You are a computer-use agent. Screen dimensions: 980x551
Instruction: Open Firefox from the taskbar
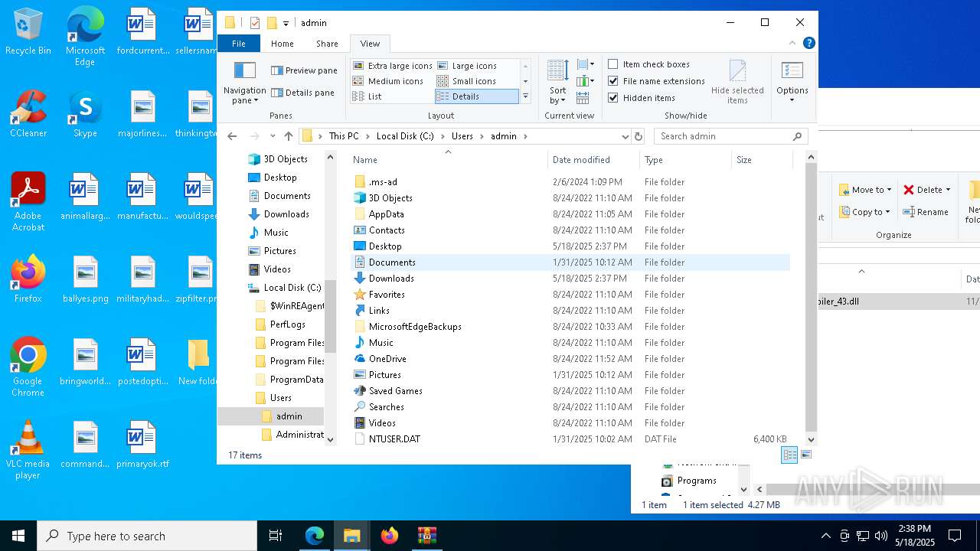pos(390,536)
